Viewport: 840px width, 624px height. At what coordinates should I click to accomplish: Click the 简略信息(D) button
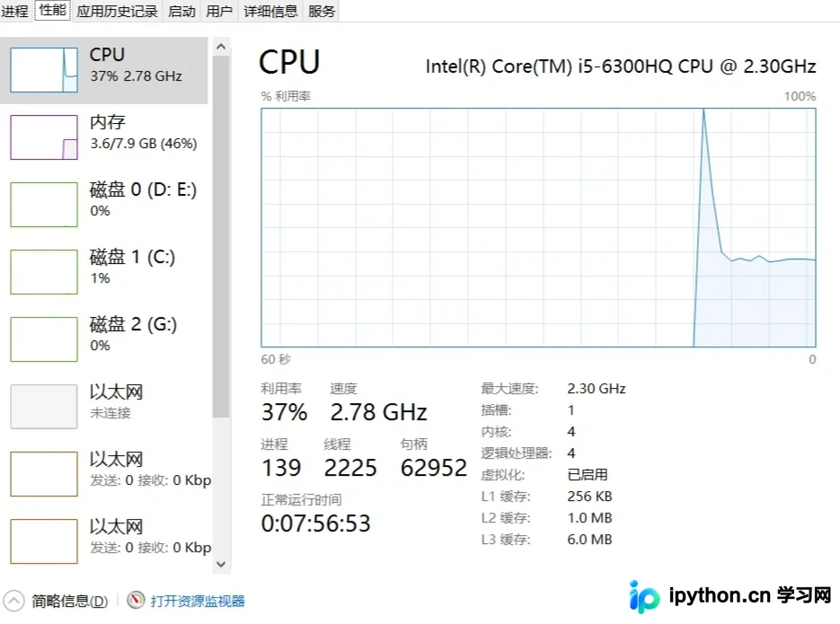[70, 601]
